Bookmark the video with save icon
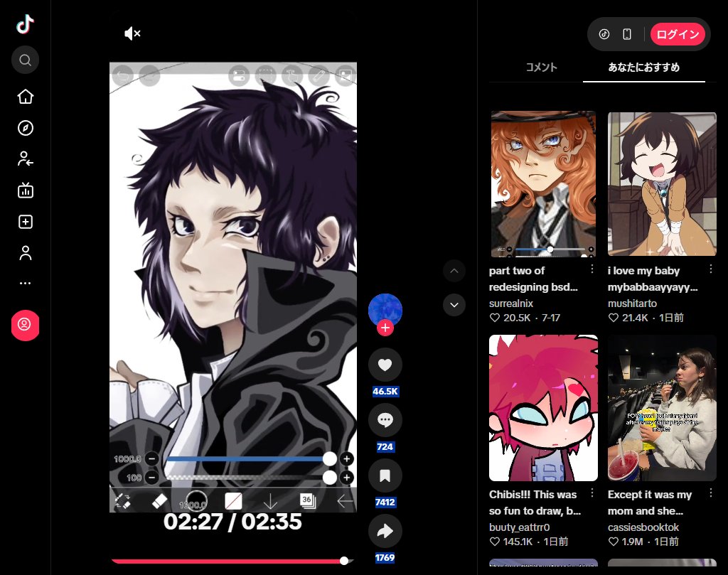This screenshot has height=575, width=728. point(385,475)
